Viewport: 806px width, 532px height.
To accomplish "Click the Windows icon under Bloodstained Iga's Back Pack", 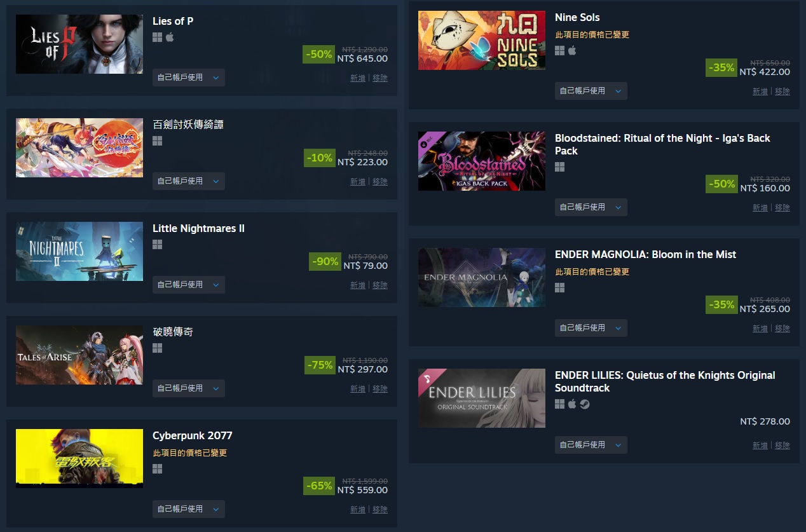I will click(559, 167).
